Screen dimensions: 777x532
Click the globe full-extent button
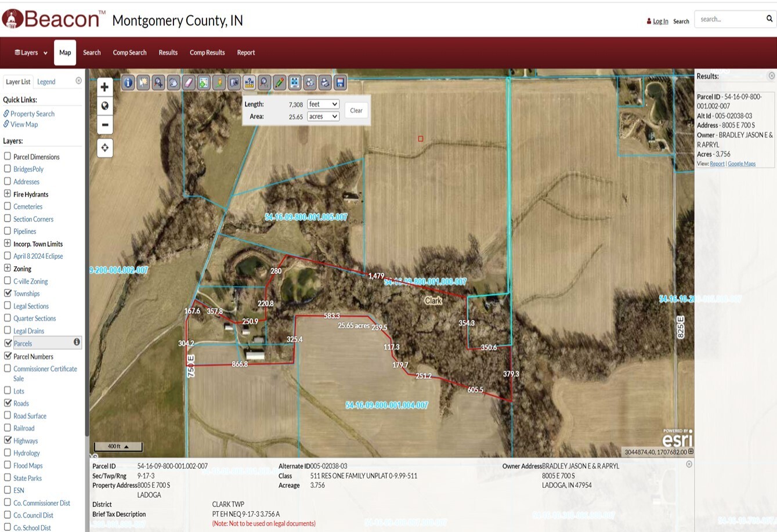click(104, 106)
